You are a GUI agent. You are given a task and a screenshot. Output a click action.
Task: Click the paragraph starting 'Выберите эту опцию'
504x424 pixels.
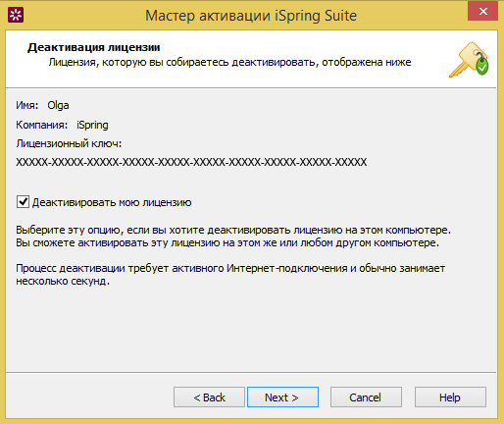click(x=233, y=237)
